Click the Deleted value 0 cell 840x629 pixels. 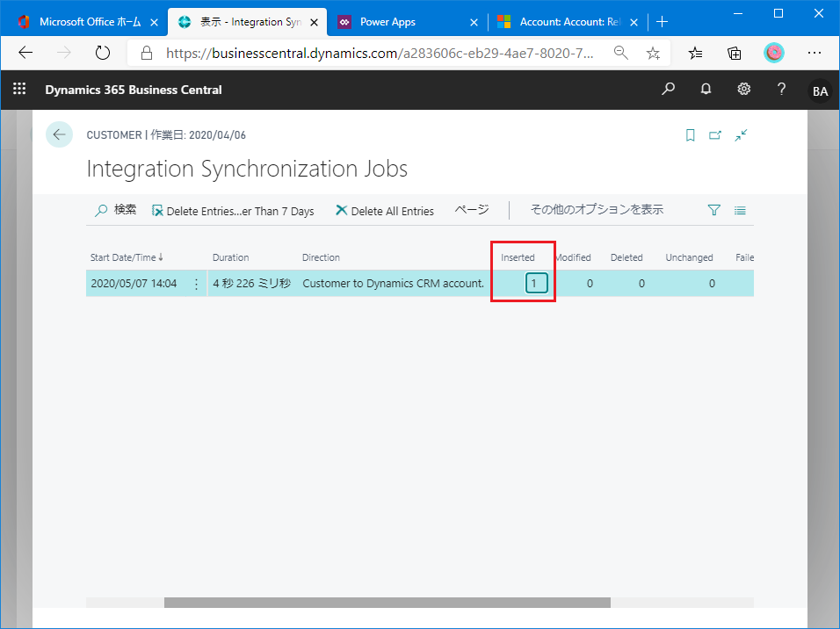point(641,284)
